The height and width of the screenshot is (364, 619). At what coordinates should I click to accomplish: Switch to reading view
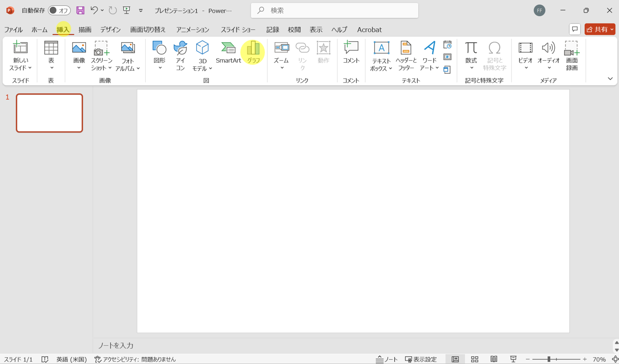coord(494,359)
